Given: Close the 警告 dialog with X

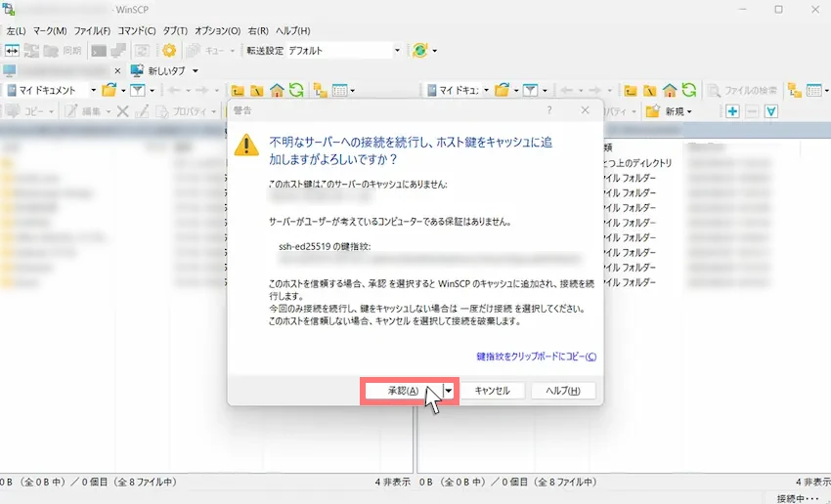Looking at the screenshot, I should pyautogui.click(x=585, y=110).
